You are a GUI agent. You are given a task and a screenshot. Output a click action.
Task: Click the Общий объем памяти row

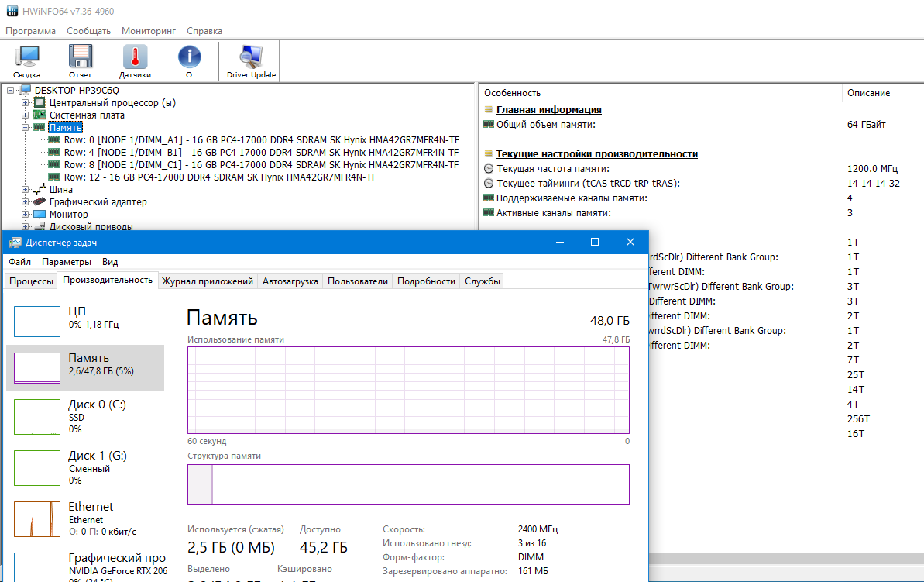(702, 125)
